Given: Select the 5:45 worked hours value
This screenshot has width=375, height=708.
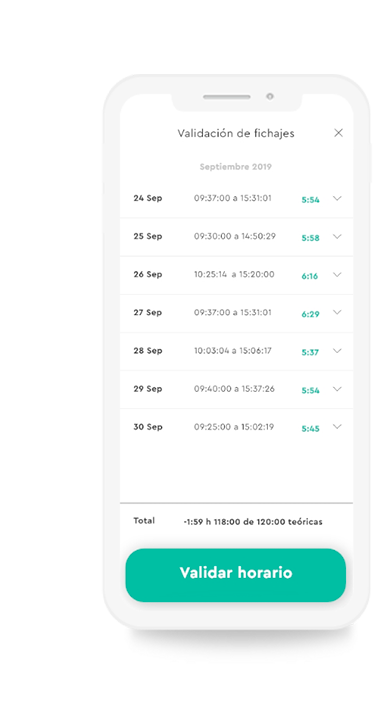Looking at the screenshot, I should coord(310,429).
